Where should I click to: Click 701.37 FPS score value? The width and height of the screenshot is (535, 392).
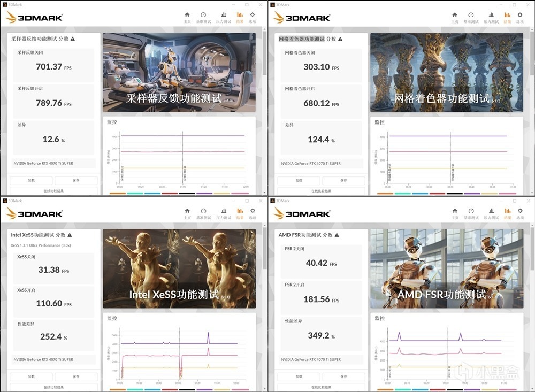click(x=53, y=67)
